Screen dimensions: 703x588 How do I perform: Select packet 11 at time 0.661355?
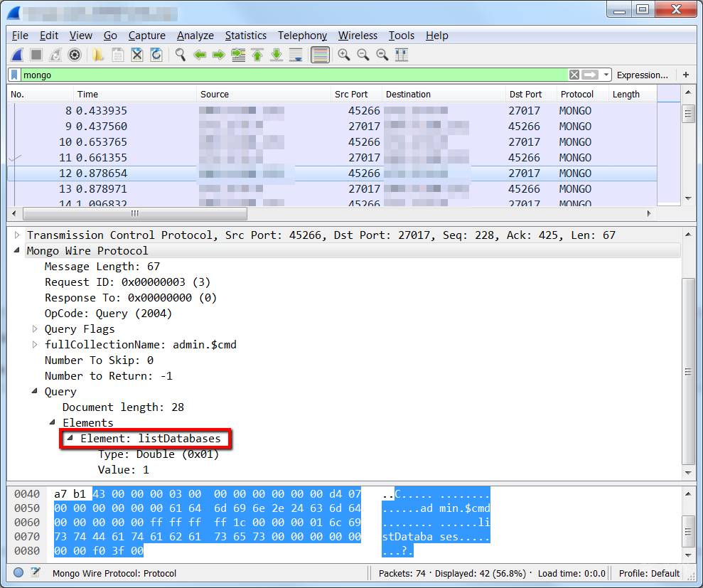[332, 157]
